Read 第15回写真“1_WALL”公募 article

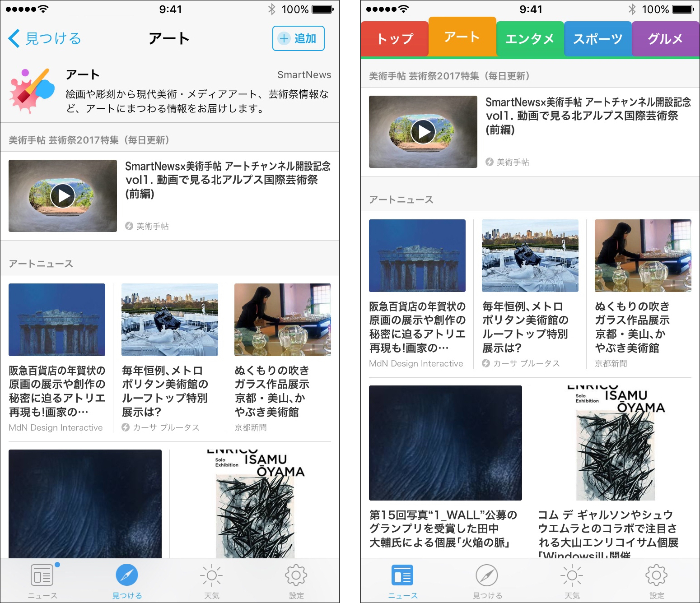pyautogui.click(x=443, y=529)
